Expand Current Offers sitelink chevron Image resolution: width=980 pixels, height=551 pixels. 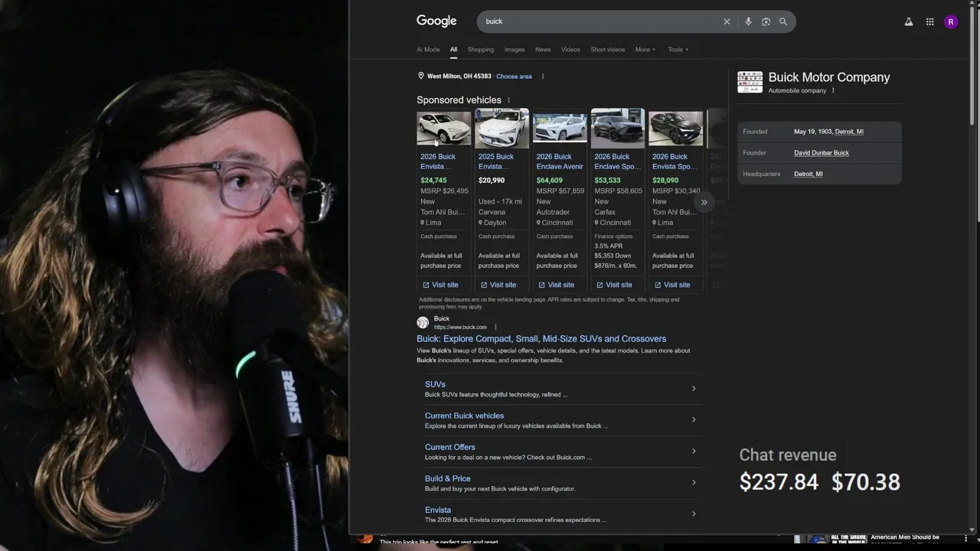694,451
